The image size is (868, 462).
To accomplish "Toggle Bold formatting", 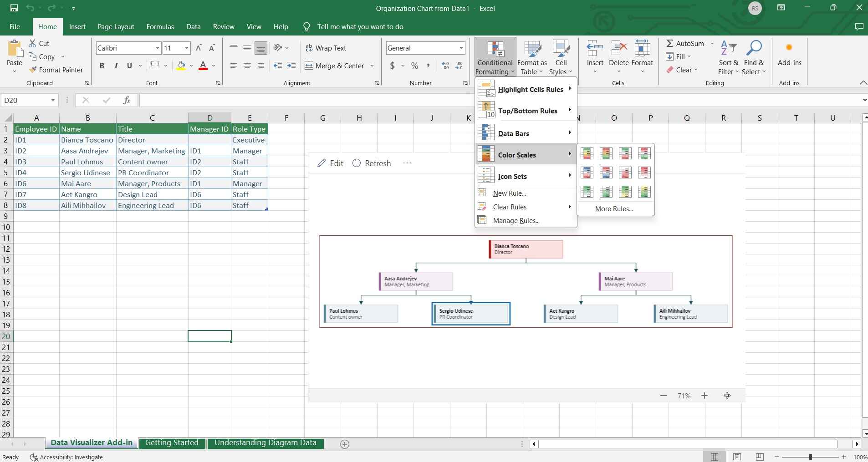I will (x=102, y=66).
